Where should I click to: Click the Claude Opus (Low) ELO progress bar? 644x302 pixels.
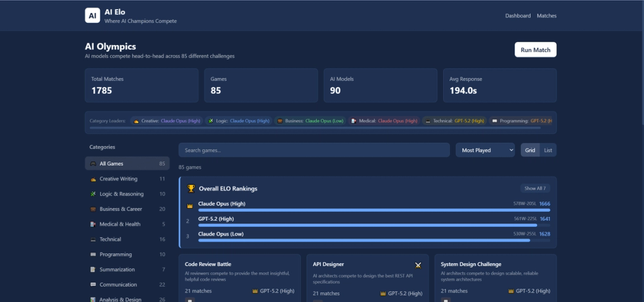pos(374,240)
